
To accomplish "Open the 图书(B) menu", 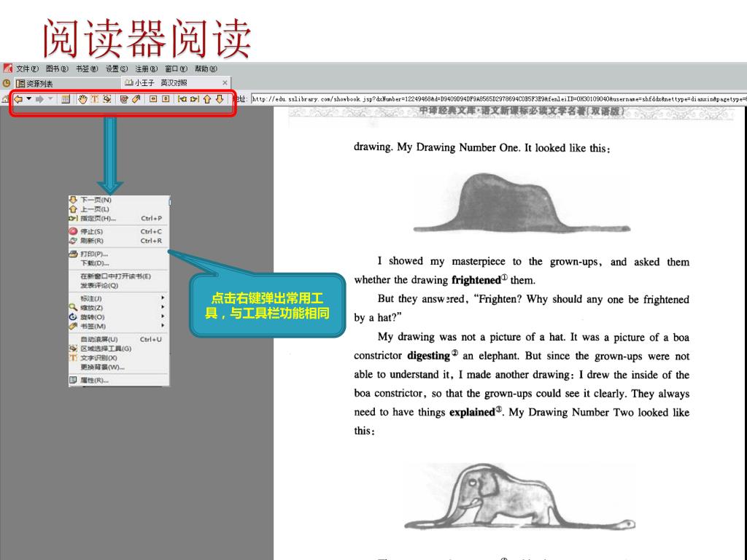I will (x=57, y=69).
